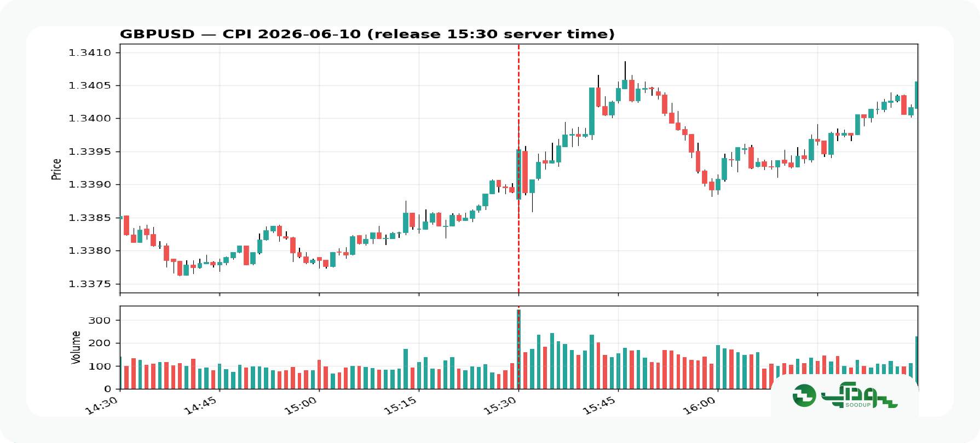Image resolution: width=980 pixels, height=443 pixels.
Task: Click the 15:45 time axis label
Action: (600, 406)
